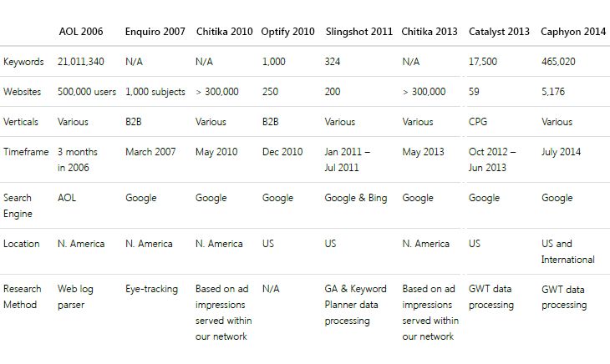Click the Caphyon 2014 column header
The image size is (610, 364).
tap(573, 32)
